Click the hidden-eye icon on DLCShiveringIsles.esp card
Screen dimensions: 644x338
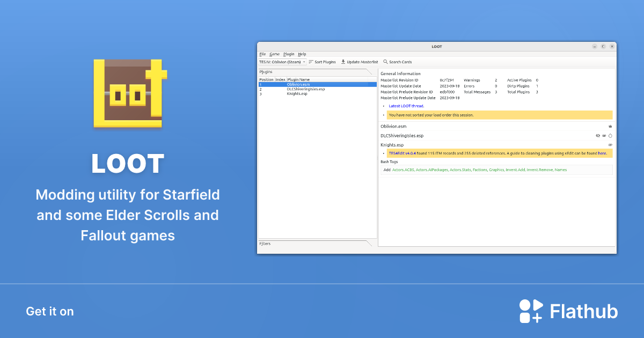pyautogui.click(x=598, y=136)
